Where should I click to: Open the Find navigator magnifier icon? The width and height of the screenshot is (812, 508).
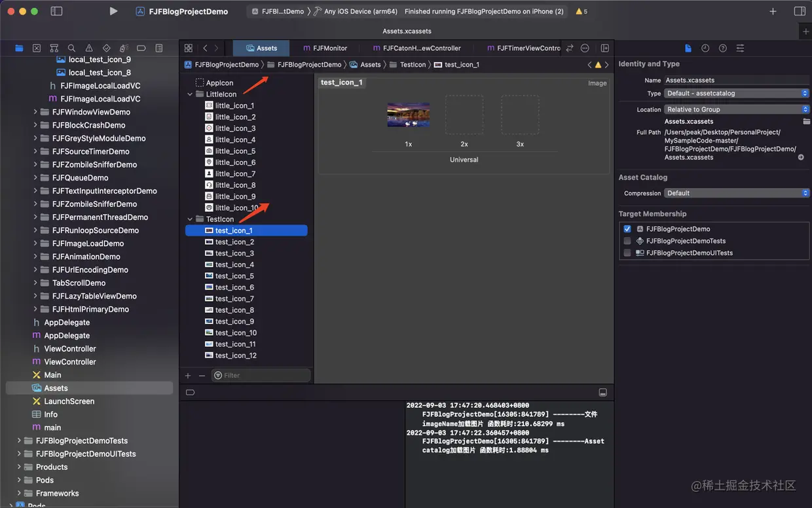coord(71,48)
